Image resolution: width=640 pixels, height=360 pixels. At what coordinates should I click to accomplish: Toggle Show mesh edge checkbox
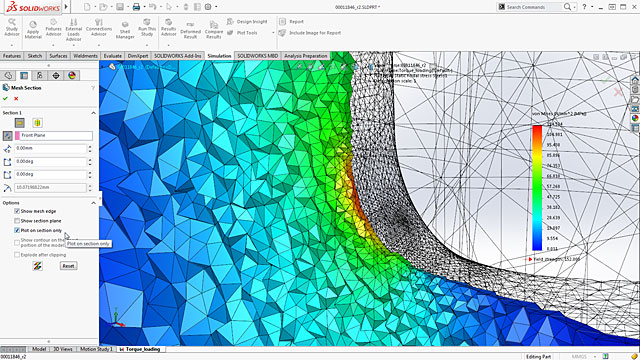17,211
